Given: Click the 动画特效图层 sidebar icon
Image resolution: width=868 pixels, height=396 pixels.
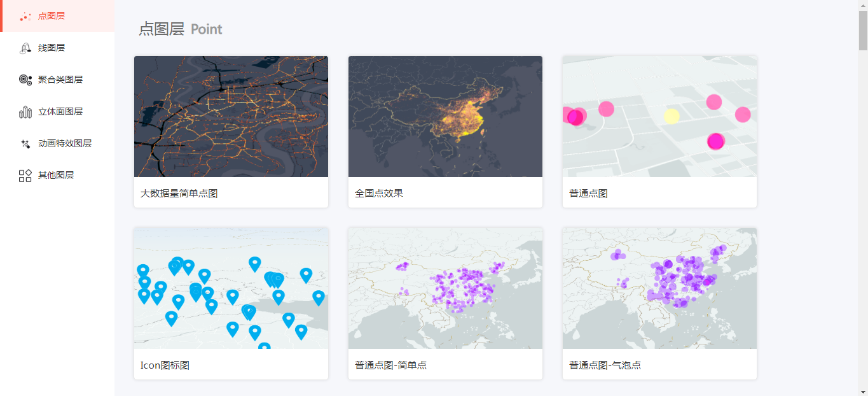Looking at the screenshot, I should (x=25, y=143).
